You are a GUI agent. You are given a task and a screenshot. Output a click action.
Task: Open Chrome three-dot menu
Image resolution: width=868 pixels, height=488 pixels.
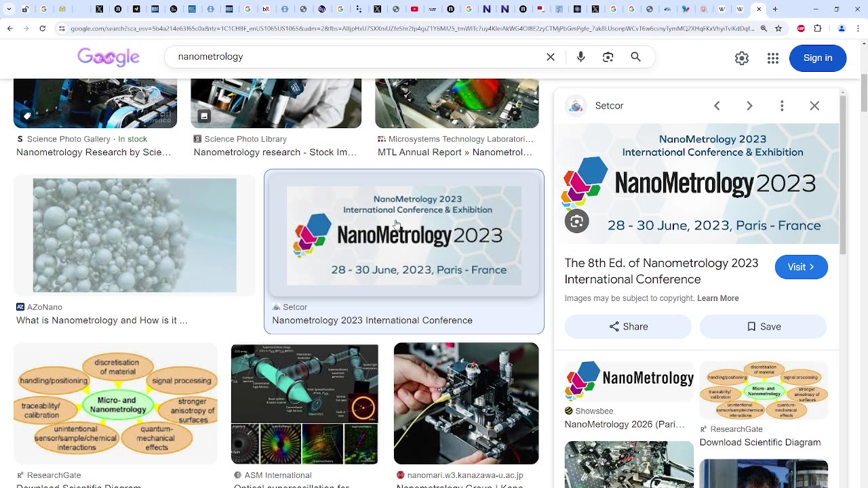(858, 28)
